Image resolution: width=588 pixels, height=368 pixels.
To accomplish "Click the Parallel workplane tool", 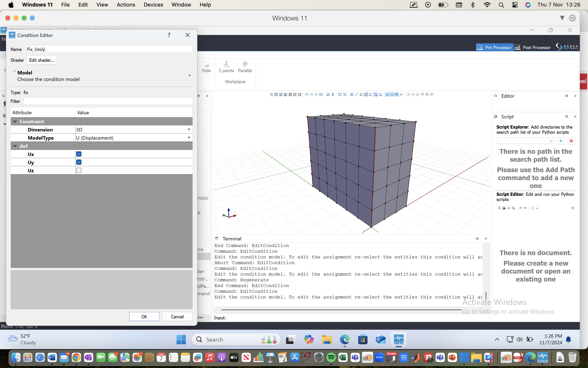I will tap(245, 67).
